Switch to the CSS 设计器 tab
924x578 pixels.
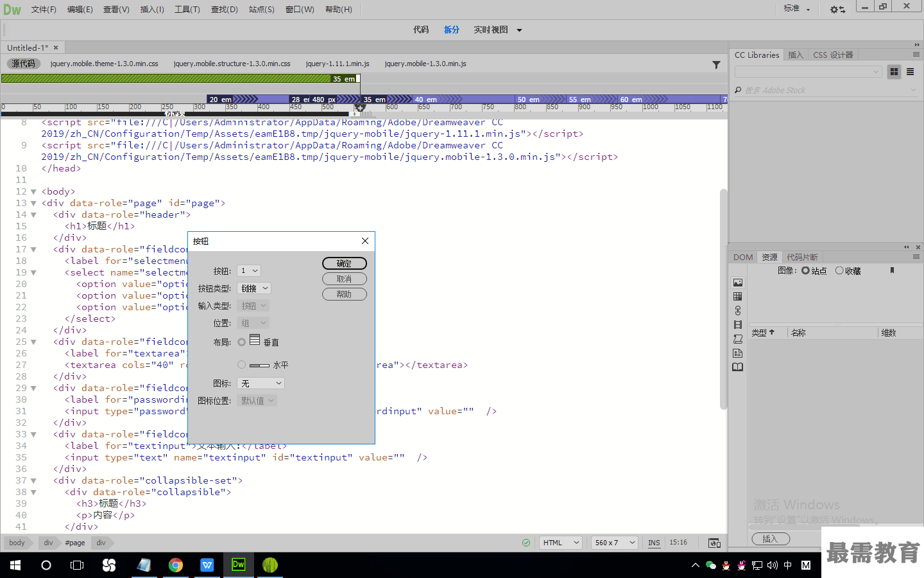point(833,55)
